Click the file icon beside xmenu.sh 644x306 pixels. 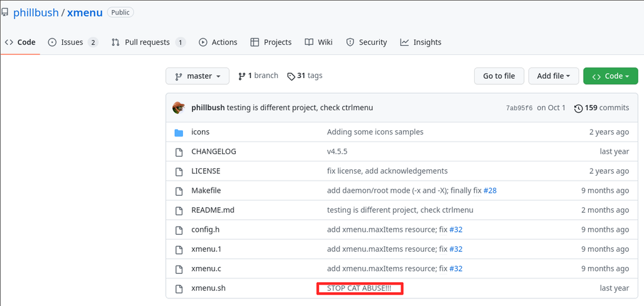[179, 288]
